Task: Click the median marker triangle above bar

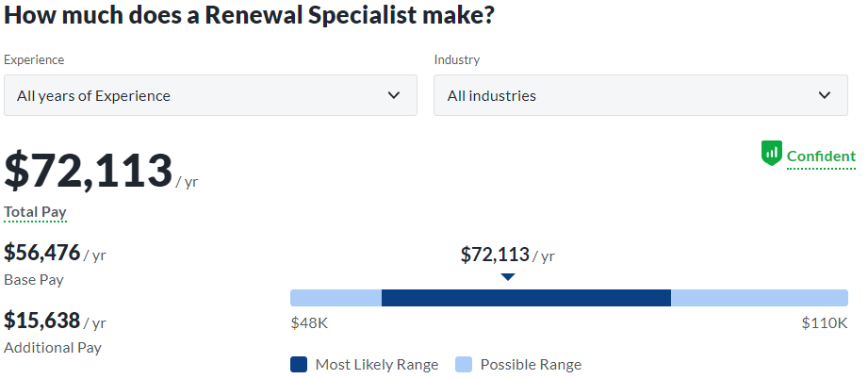Action: [x=508, y=277]
